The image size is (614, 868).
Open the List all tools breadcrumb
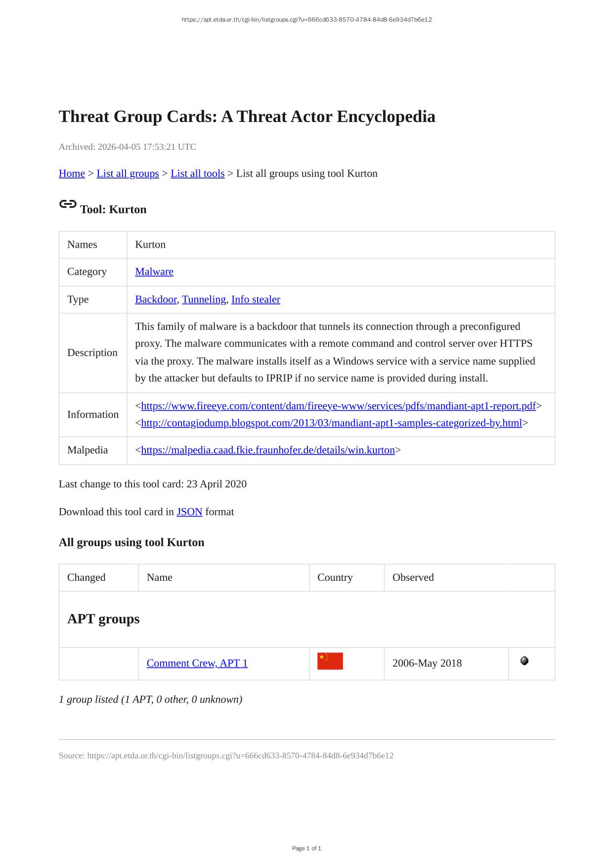[x=197, y=174]
